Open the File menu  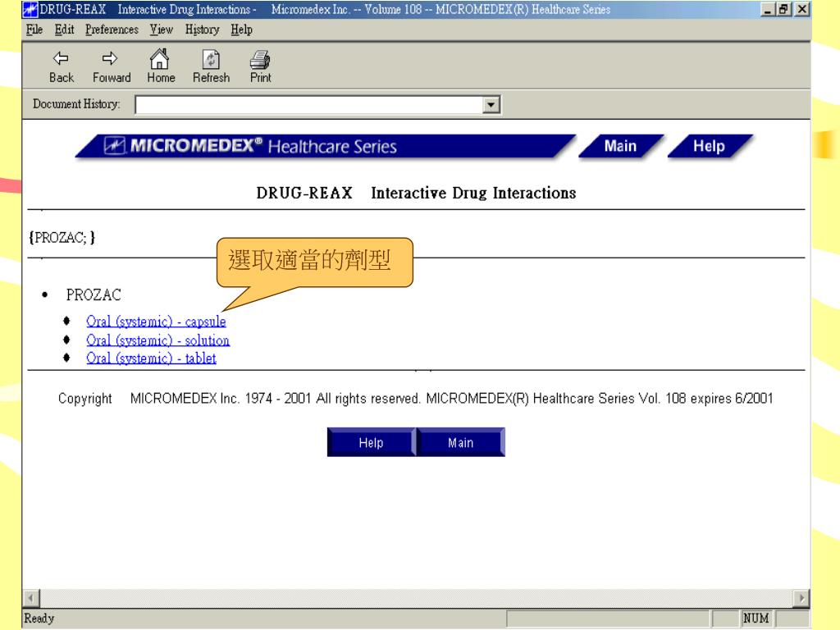pos(34,30)
